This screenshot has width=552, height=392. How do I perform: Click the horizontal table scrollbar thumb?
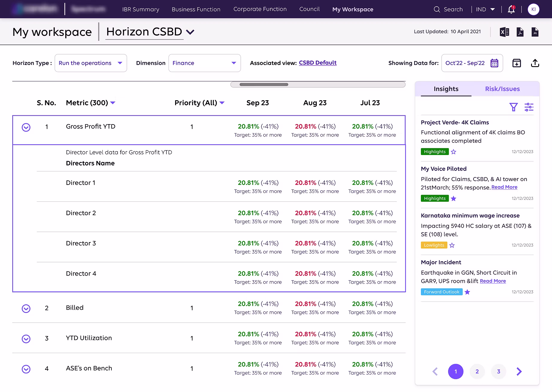click(264, 85)
